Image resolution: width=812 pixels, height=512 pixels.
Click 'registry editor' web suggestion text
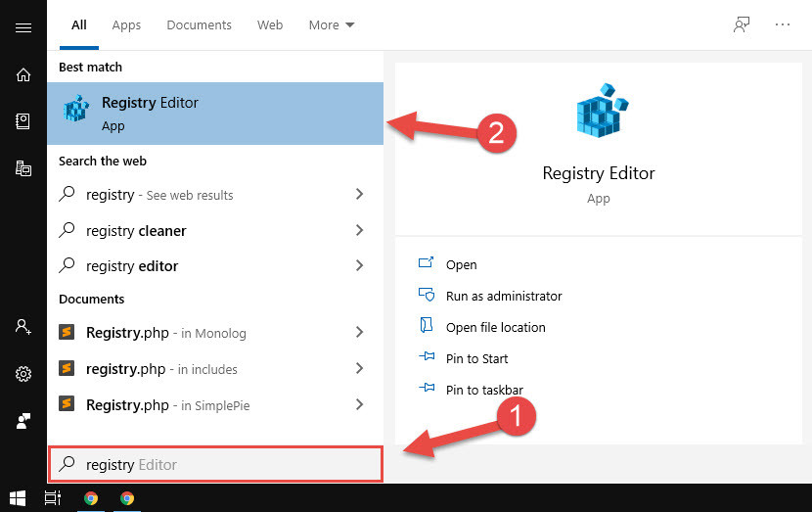(x=132, y=266)
